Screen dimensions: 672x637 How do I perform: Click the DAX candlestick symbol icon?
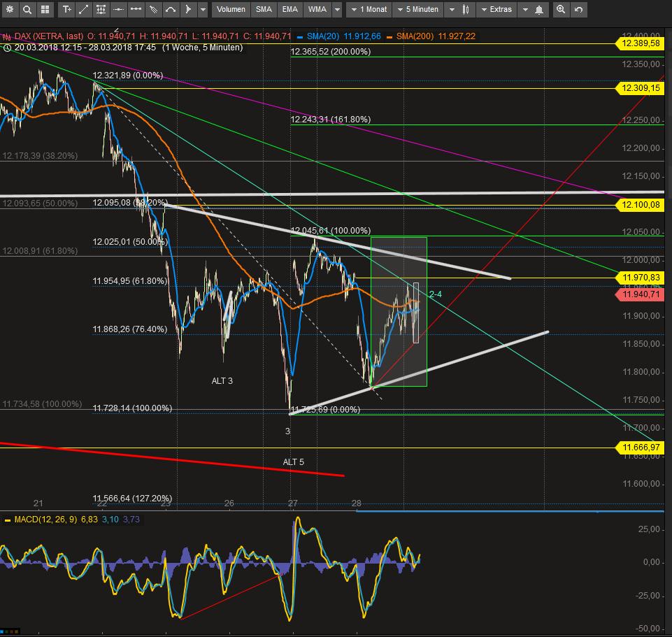click(6, 36)
